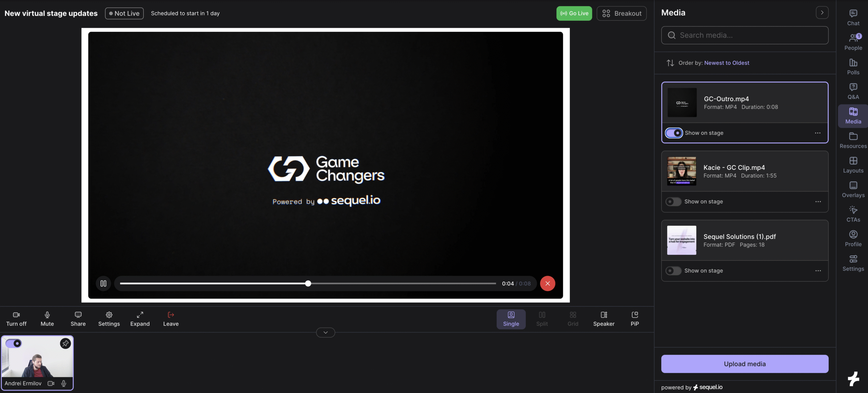Change order by Newest to Oldest
The image size is (868, 393).
pos(727,63)
